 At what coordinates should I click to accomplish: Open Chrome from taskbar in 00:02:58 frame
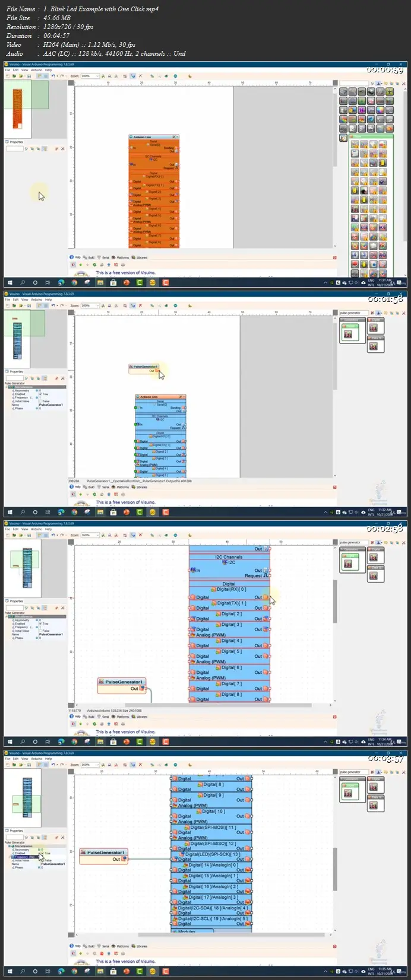[74, 742]
